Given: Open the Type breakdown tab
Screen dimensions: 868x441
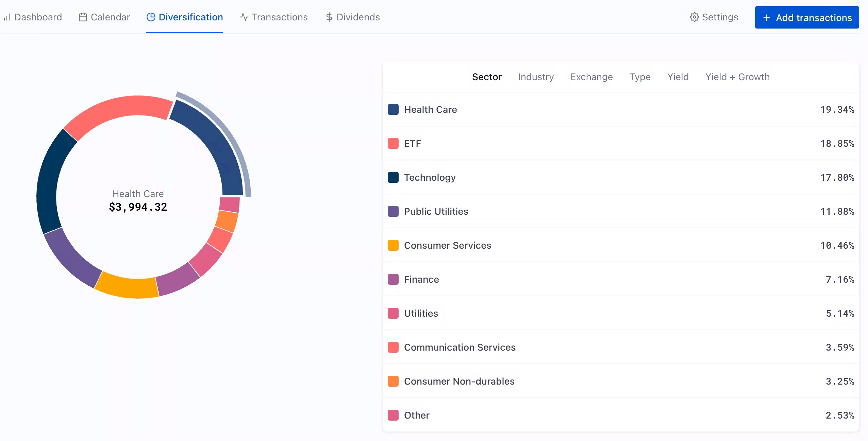Looking at the screenshot, I should [640, 77].
